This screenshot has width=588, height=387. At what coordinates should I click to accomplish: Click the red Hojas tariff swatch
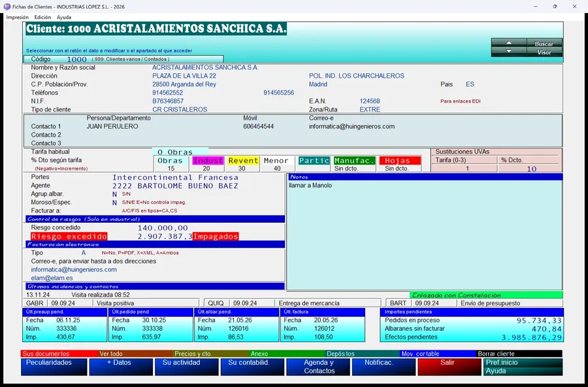coord(400,161)
